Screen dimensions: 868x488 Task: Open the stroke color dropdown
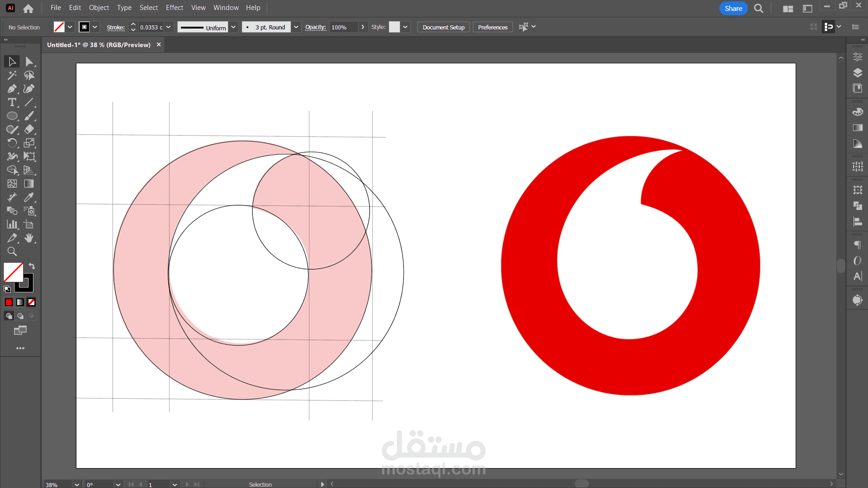pyautogui.click(x=95, y=27)
